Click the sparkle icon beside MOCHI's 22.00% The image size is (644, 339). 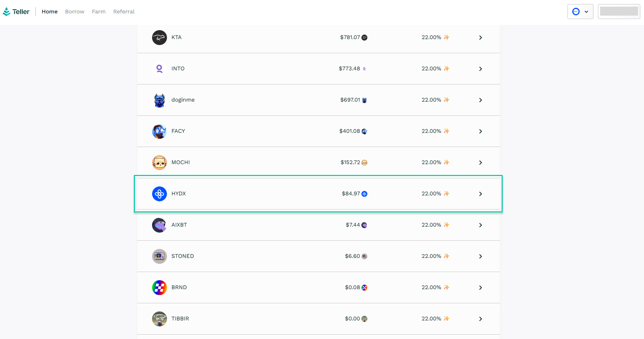446,162
